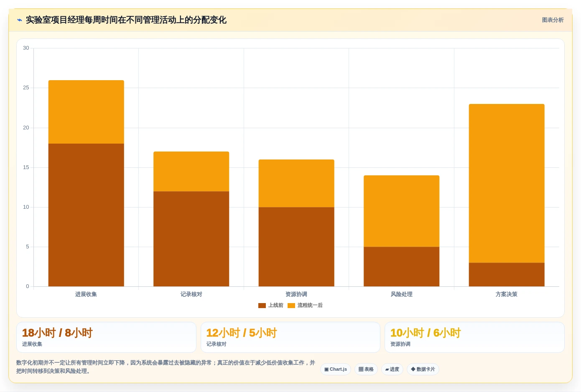Image resolution: width=581 pixels, height=392 pixels.
Task: Select the 数据卡片 tag chip
Action: pos(423,369)
